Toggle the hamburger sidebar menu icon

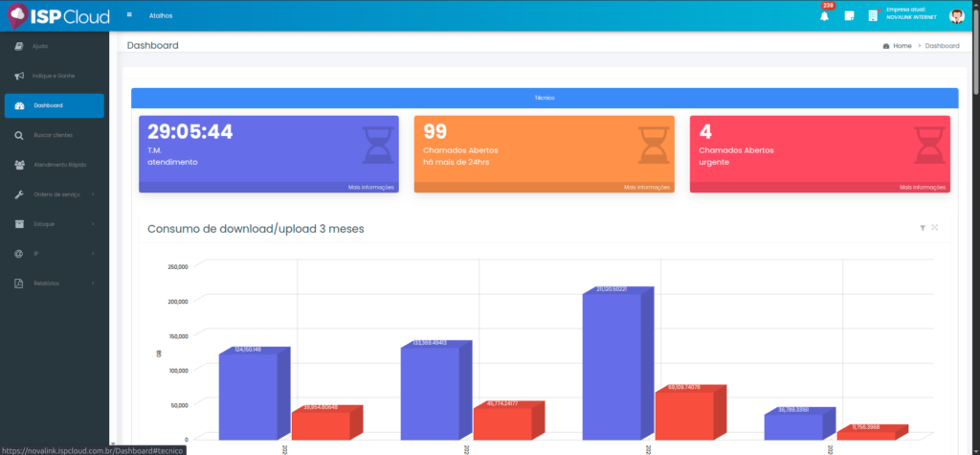pyautogui.click(x=129, y=16)
